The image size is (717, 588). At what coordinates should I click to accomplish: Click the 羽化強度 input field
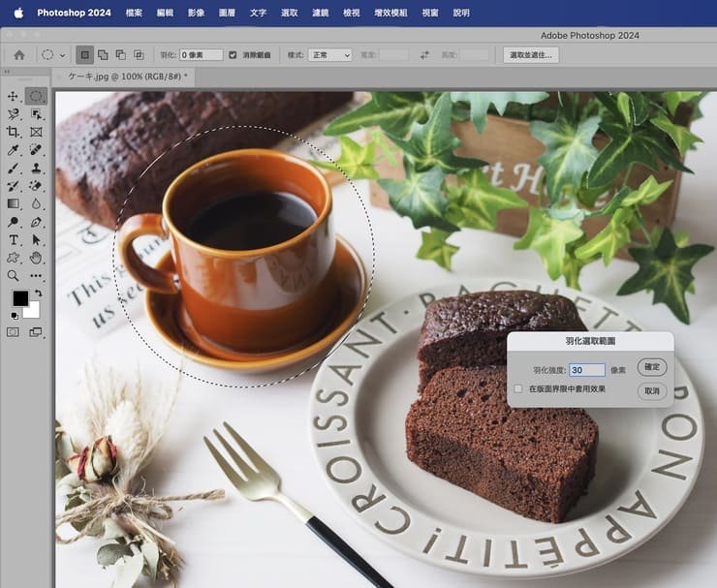[x=587, y=370]
